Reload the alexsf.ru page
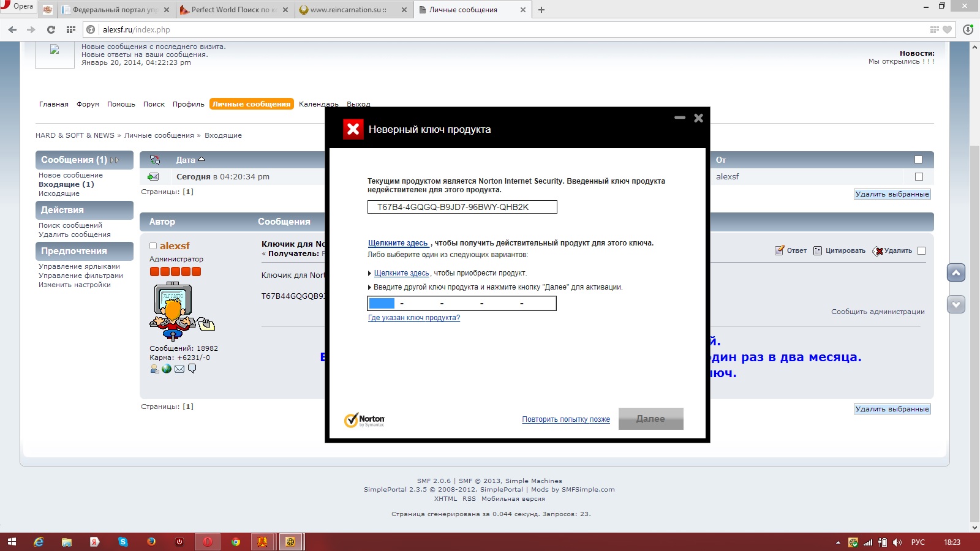Viewport: 980px width, 551px height. tap(51, 29)
